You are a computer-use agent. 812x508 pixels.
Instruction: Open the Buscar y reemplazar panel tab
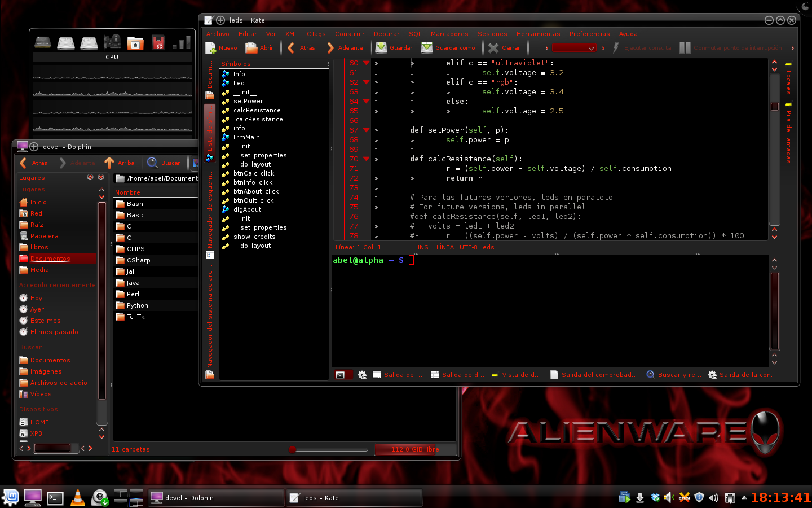pos(674,375)
